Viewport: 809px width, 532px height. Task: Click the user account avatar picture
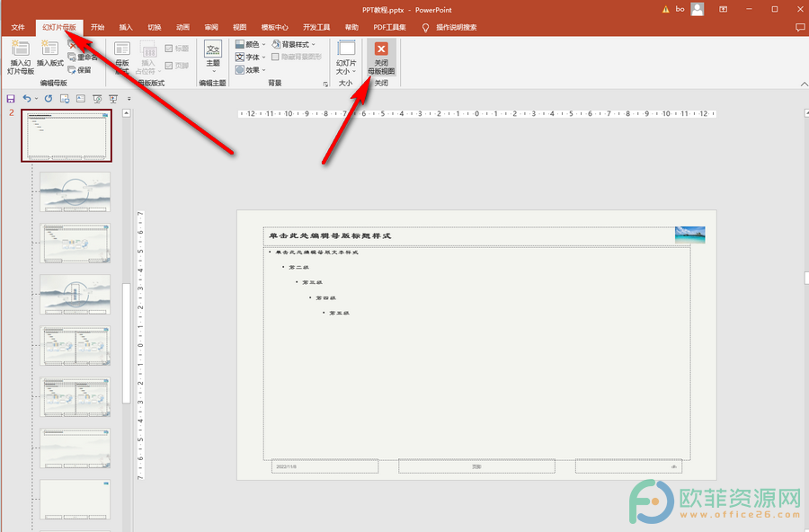tap(697, 9)
